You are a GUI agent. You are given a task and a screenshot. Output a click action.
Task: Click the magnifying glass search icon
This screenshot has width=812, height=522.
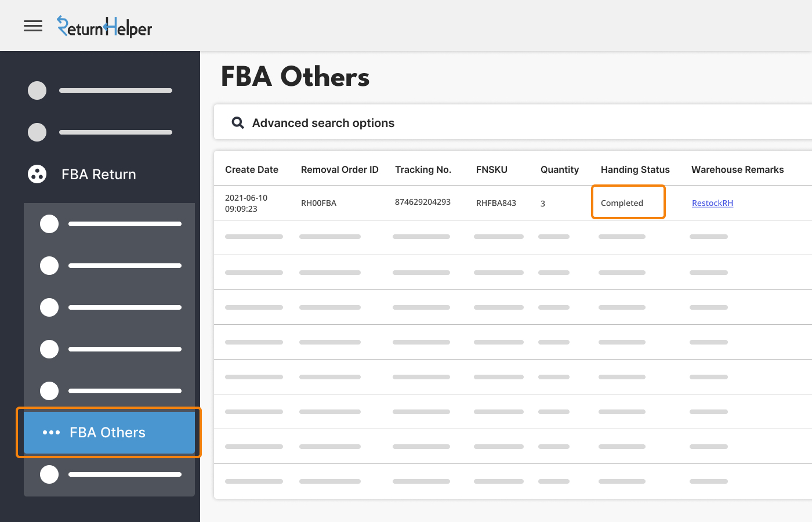coord(238,123)
